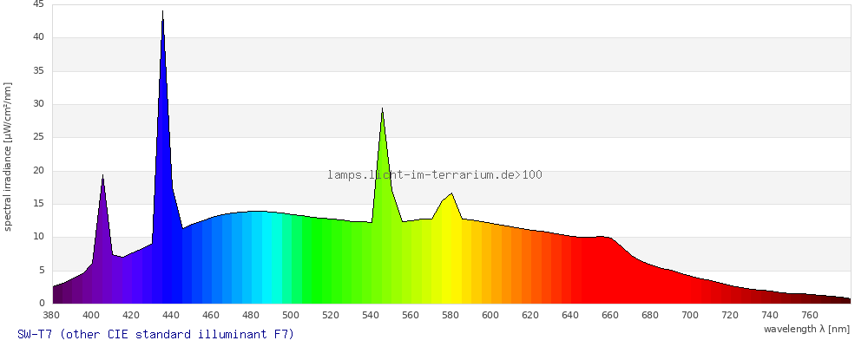Click the x-axis value 760

click(810, 316)
